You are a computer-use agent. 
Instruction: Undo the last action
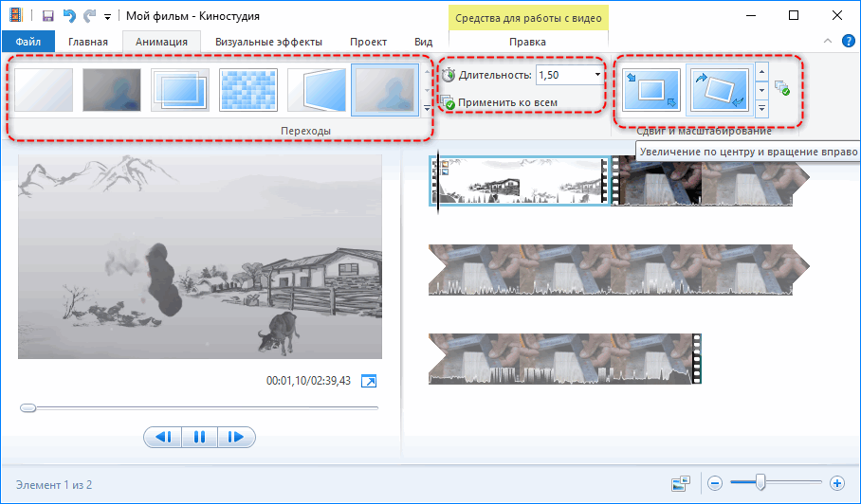[x=68, y=16]
